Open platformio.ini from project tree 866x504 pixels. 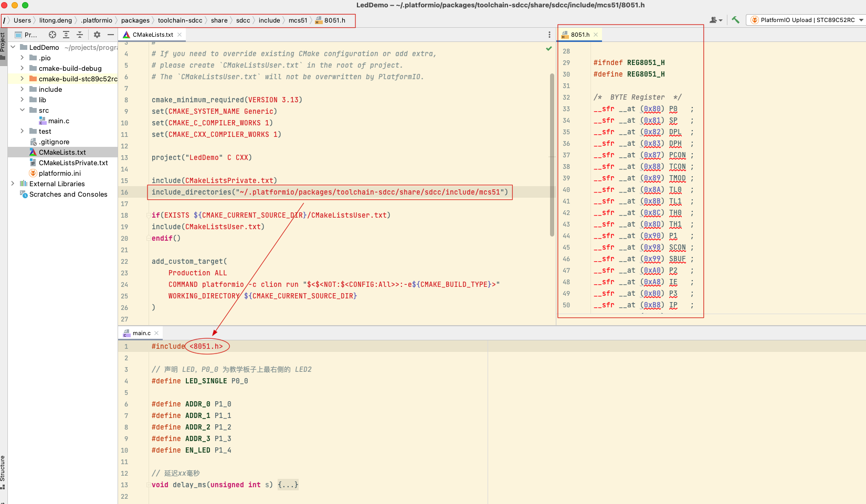click(x=59, y=173)
